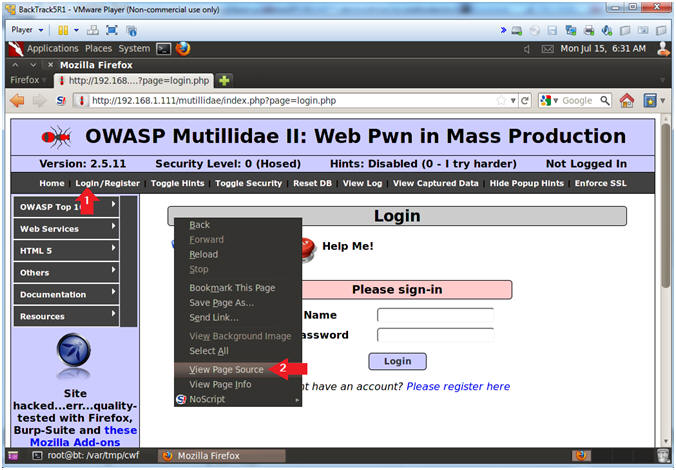Viewport: 676px width, 470px height.
Task: Click the Reset DB link
Action: click(x=313, y=183)
